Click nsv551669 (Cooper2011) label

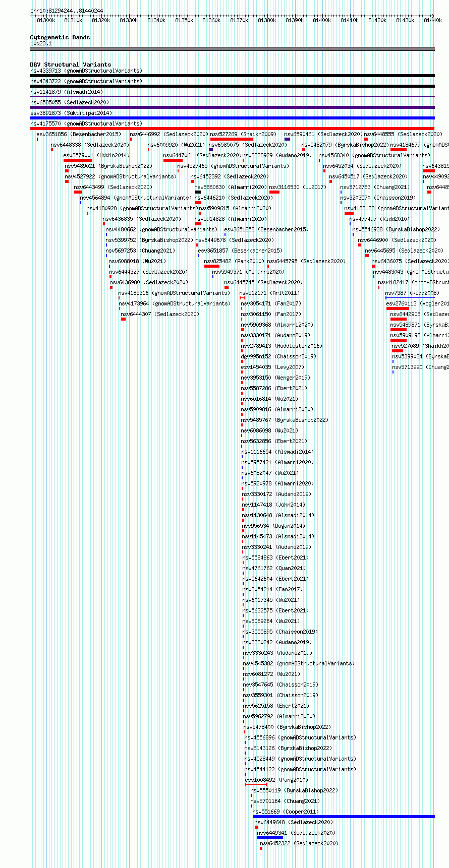(x=286, y=812)
